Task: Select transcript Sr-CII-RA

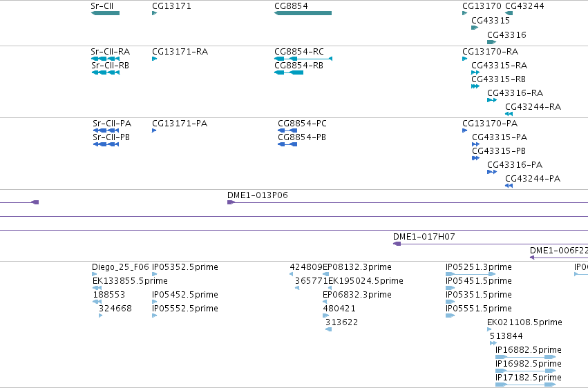Action: point(106,59)
